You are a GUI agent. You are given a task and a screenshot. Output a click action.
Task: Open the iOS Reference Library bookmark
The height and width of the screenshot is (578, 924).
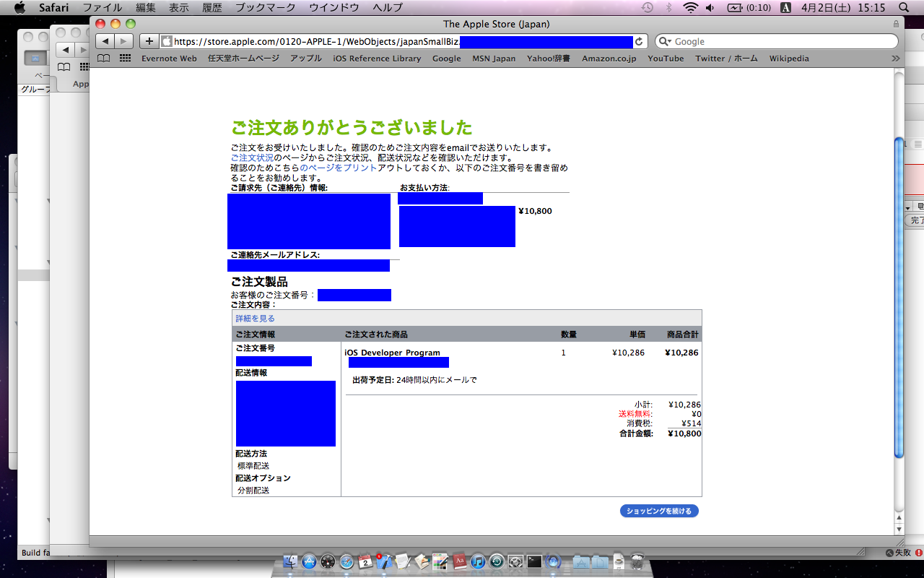pyautogui.click(x=377, y=59)
